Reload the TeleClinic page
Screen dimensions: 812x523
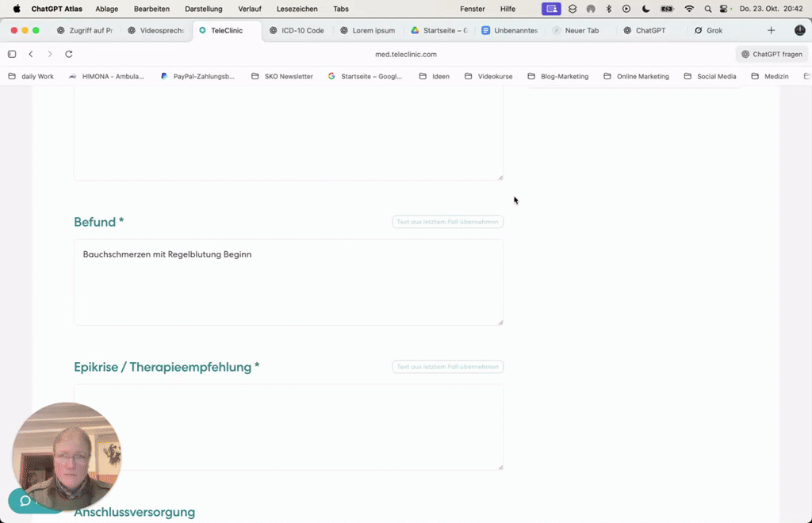(69, 54)
